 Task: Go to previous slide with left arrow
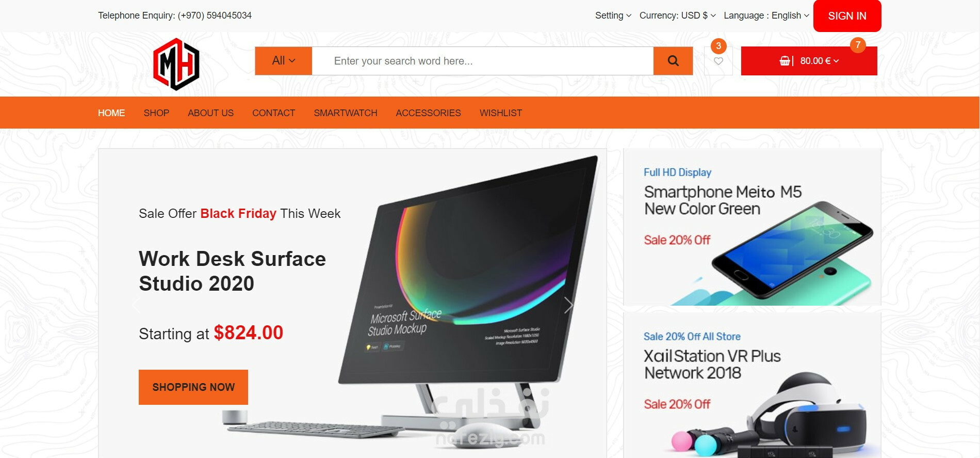[136, 305]
